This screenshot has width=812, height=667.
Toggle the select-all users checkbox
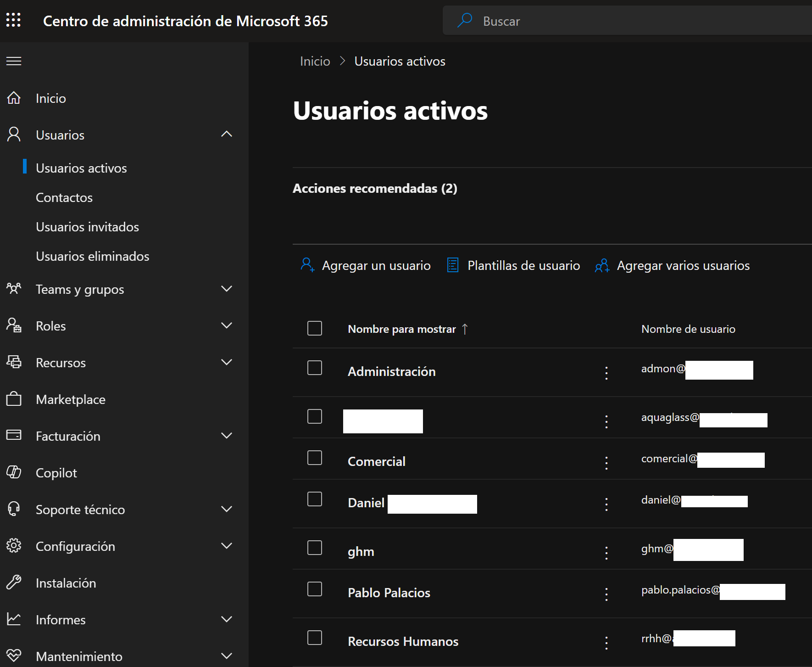[315, 328]
